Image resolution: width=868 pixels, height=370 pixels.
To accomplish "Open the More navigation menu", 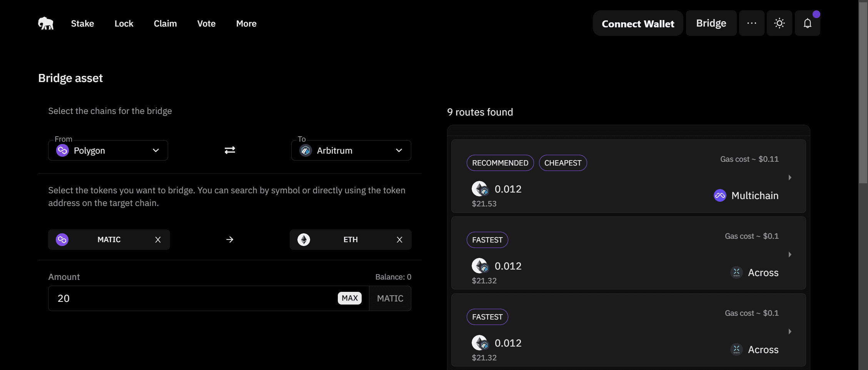I will pos(246,24).
